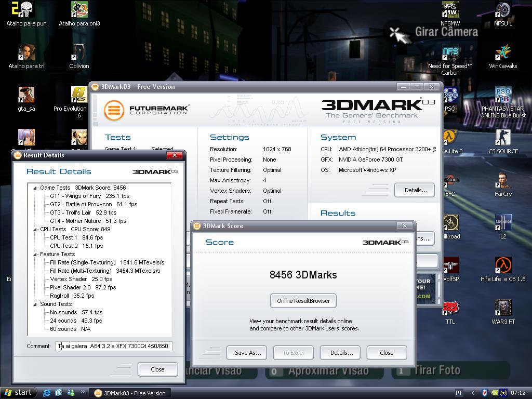Screen dimensions: 532x399
Task: Select 'GT1 - Wings of Fury' row
Action: [89, 196]
